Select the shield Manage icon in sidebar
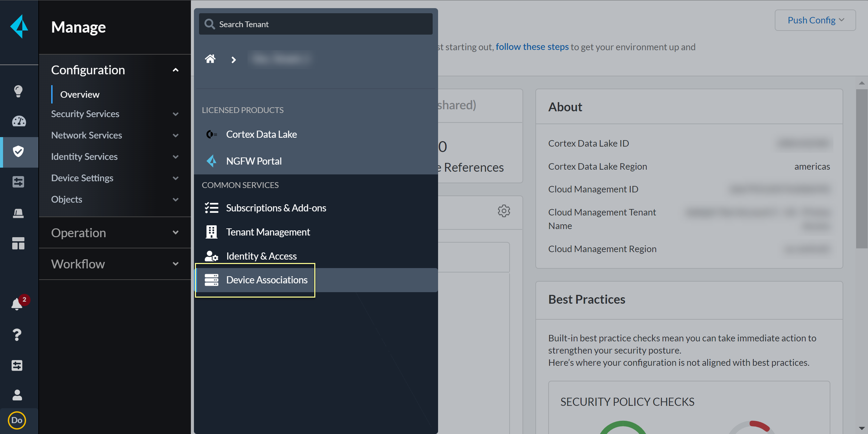Viewport: 868px width, 434px height. coord(18,151)
